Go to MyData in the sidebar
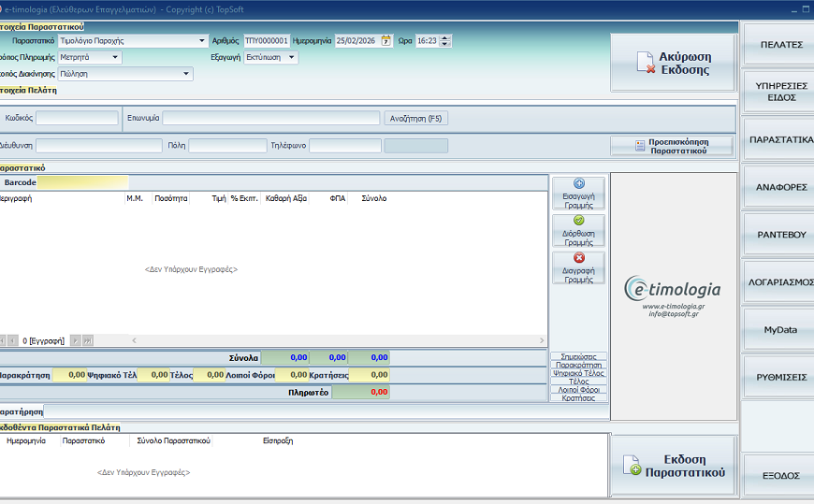Screen dimensions: 814x504 click(778, 330)
